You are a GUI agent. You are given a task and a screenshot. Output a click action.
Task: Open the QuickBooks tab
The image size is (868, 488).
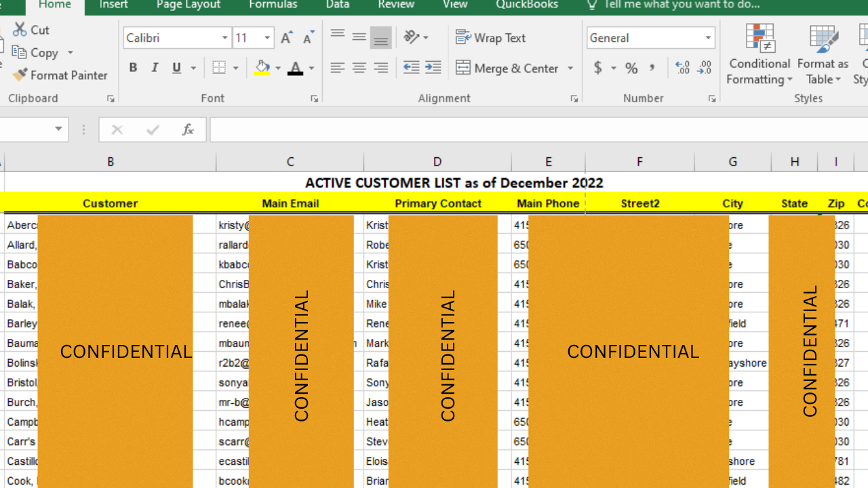pyautogui.click(x=527, y=5)
